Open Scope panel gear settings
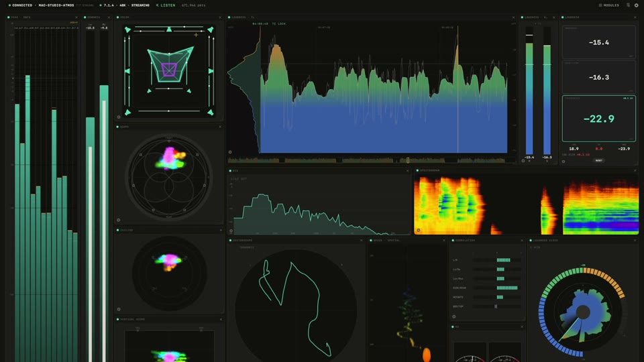This screenshot has height=362, width=644. click(119, 220)
